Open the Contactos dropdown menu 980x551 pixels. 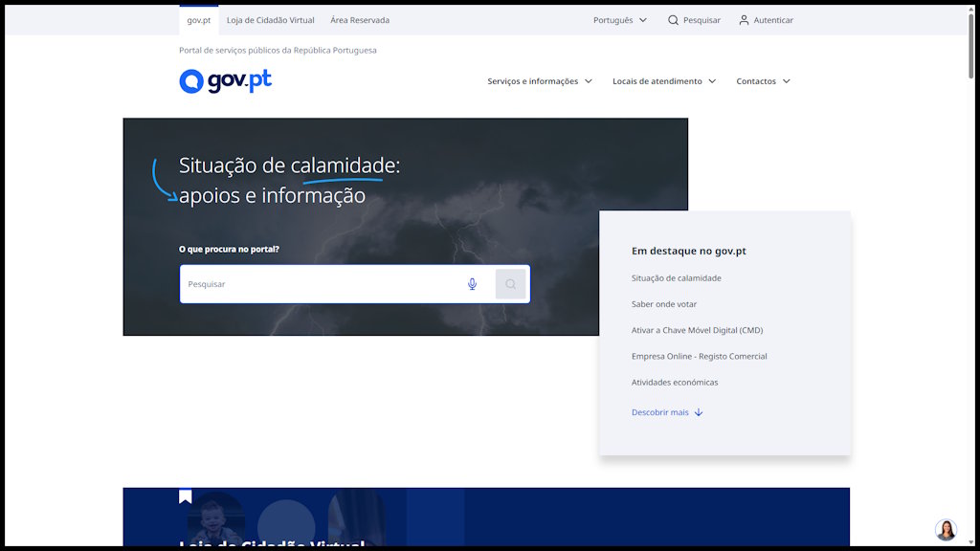point(763,81)
